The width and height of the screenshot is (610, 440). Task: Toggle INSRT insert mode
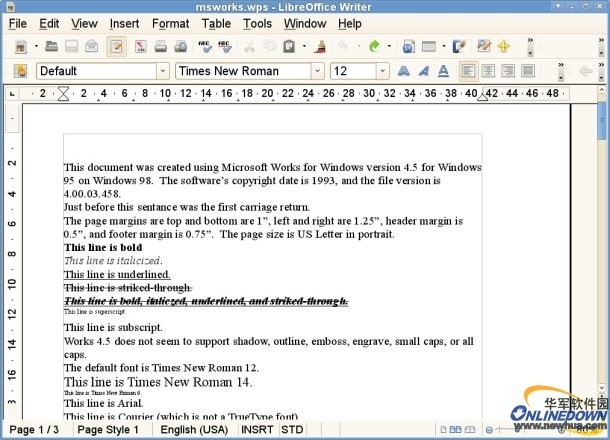pos(257,429)
